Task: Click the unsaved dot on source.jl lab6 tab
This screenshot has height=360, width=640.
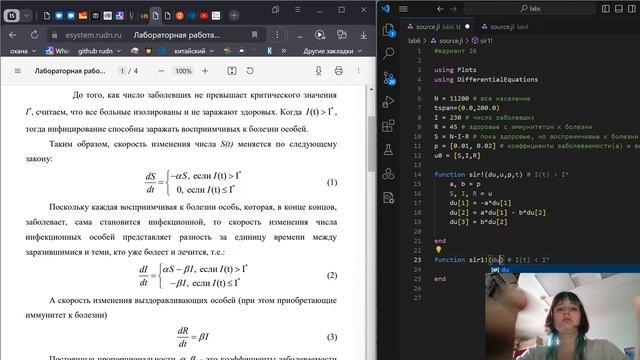Action: pyautogui.click(x=467, y=27)
